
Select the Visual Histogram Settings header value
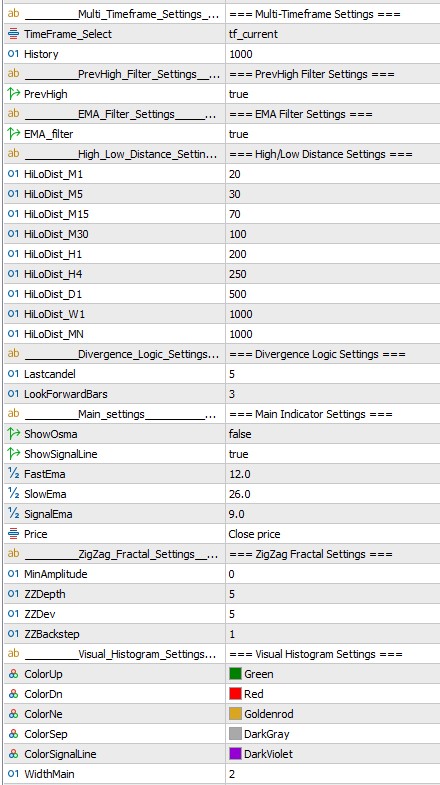pos(315,654)
